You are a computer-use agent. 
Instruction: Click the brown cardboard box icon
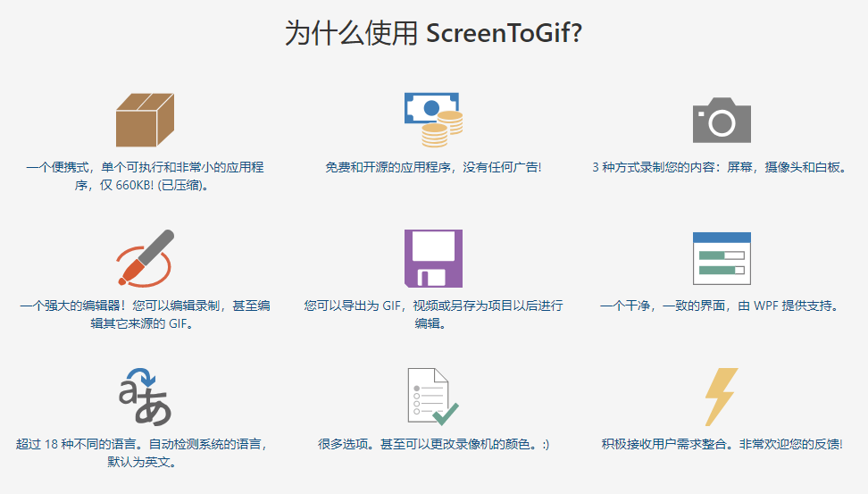point(145,121)
